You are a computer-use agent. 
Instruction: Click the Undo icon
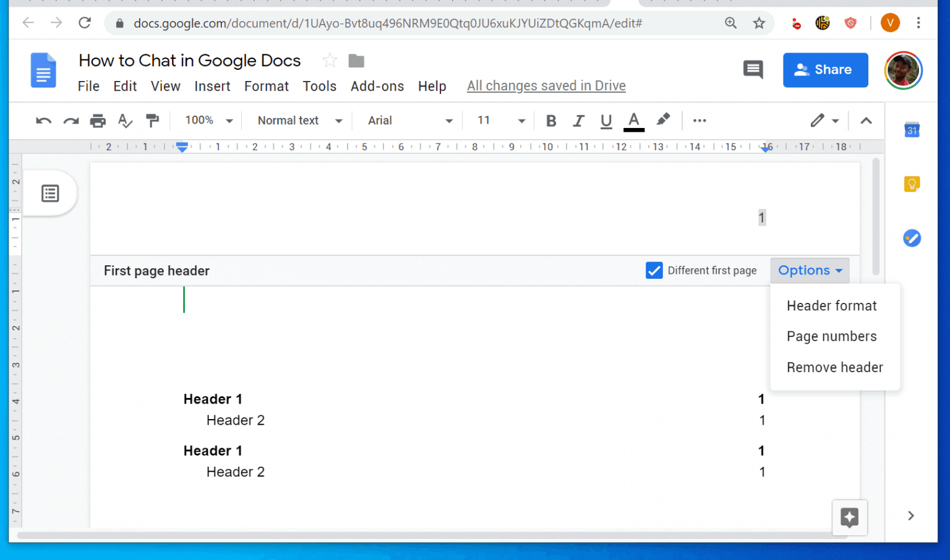point(43,121)
